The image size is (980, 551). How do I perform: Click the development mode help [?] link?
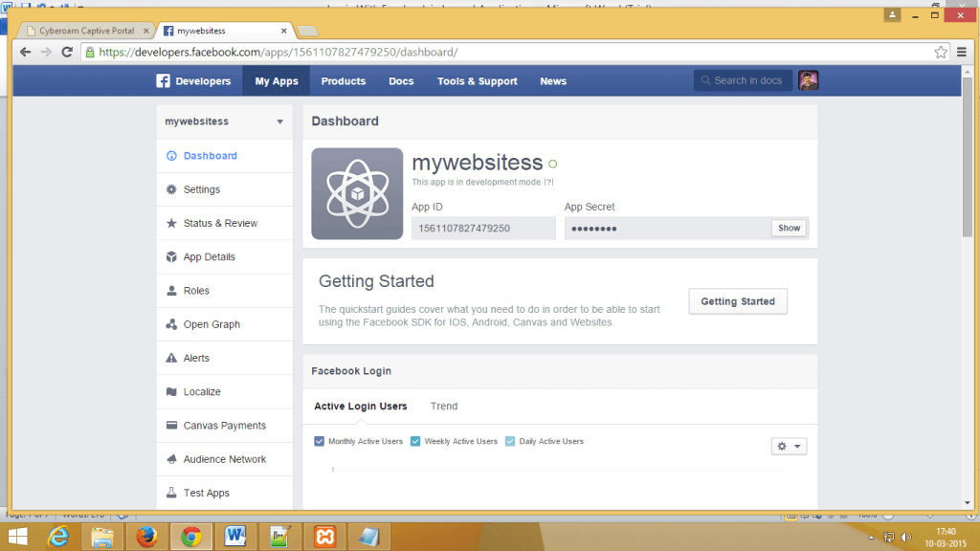click(x=548, y=182)
